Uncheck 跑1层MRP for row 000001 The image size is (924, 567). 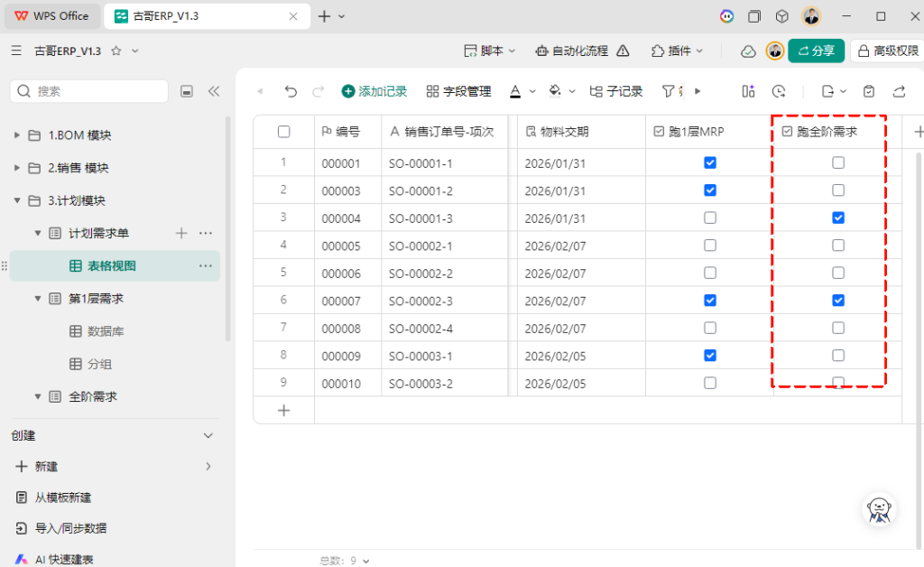tap(710, 163)
